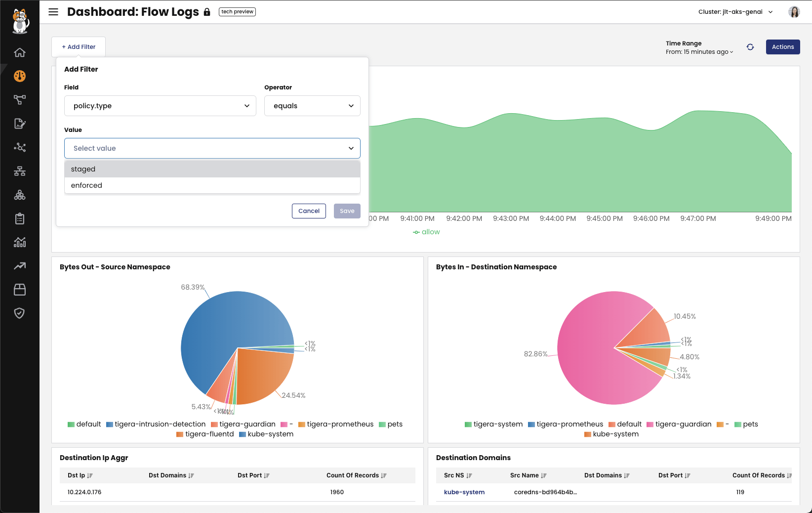Toggle tigera-guardian in Bytes Out legend
The image size is (812, 513).
click(244, 424)
